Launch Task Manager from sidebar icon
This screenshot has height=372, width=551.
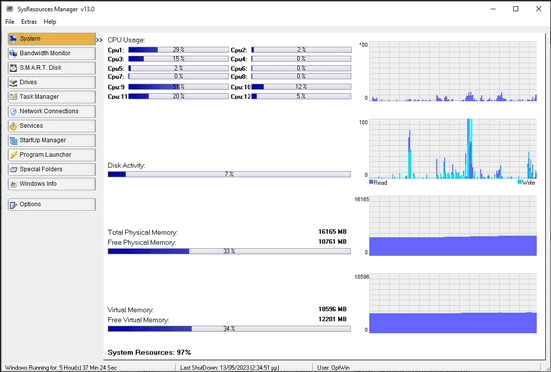pyautogui.click(x=13, y=97)
